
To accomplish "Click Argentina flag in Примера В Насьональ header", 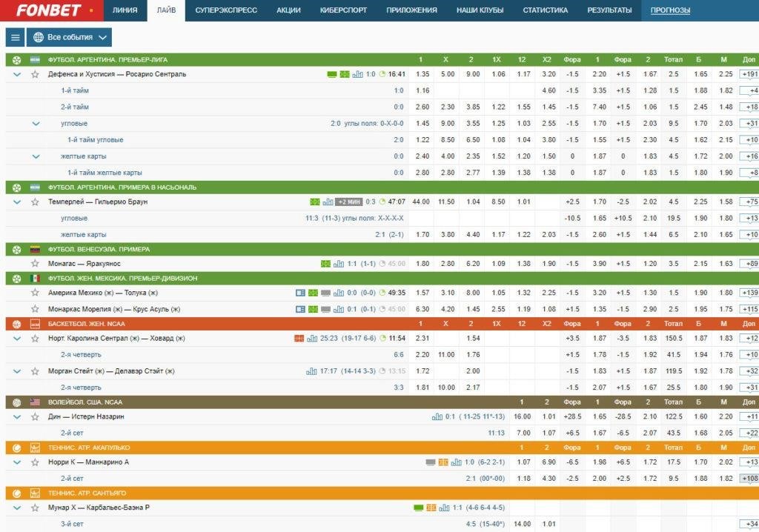I will pyautogui.click(x=35, y=187).
